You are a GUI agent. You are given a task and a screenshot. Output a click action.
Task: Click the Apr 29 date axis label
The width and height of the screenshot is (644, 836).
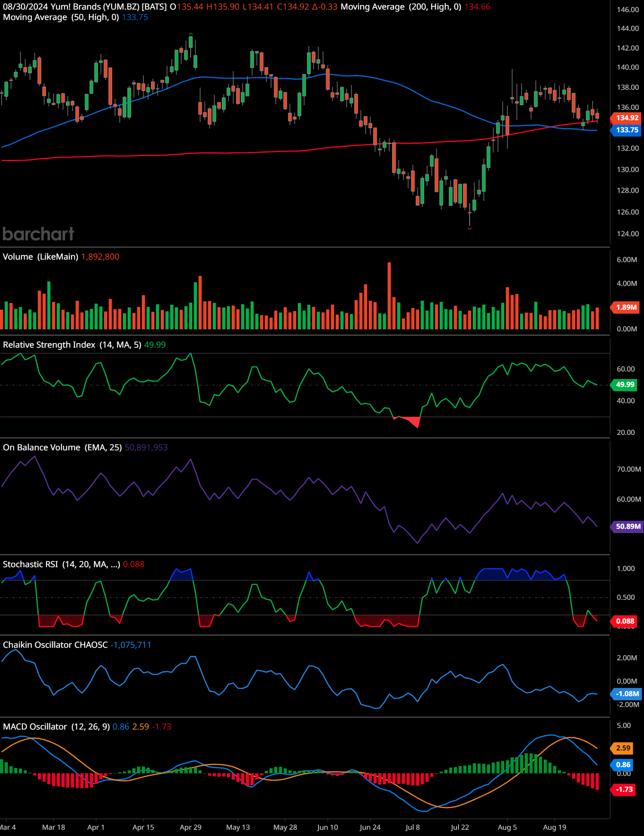tap(191, 827)
